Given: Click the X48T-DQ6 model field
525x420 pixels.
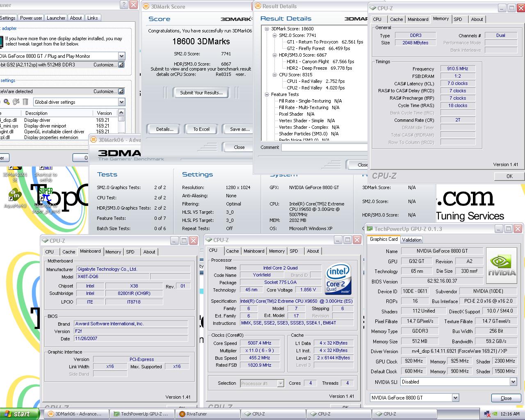Looking at the screenshot, I should pyautogui.click(x=113, y=277).
